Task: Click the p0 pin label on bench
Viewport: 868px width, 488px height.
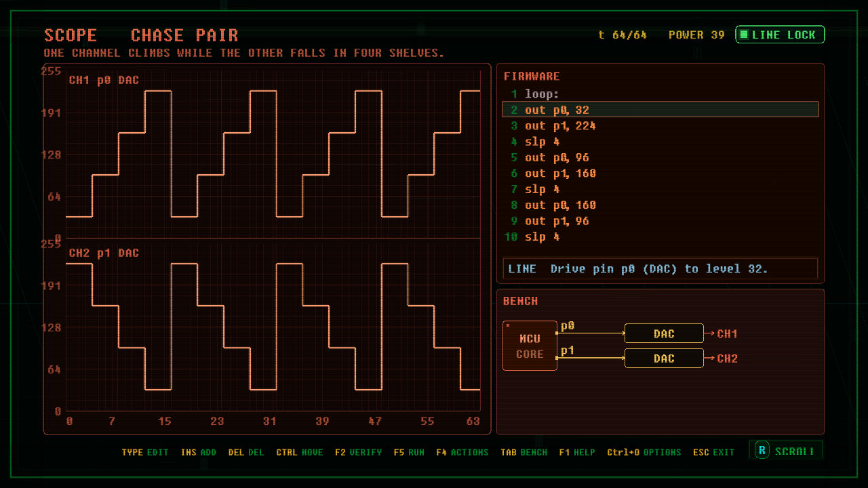Action: pos(568,326)
